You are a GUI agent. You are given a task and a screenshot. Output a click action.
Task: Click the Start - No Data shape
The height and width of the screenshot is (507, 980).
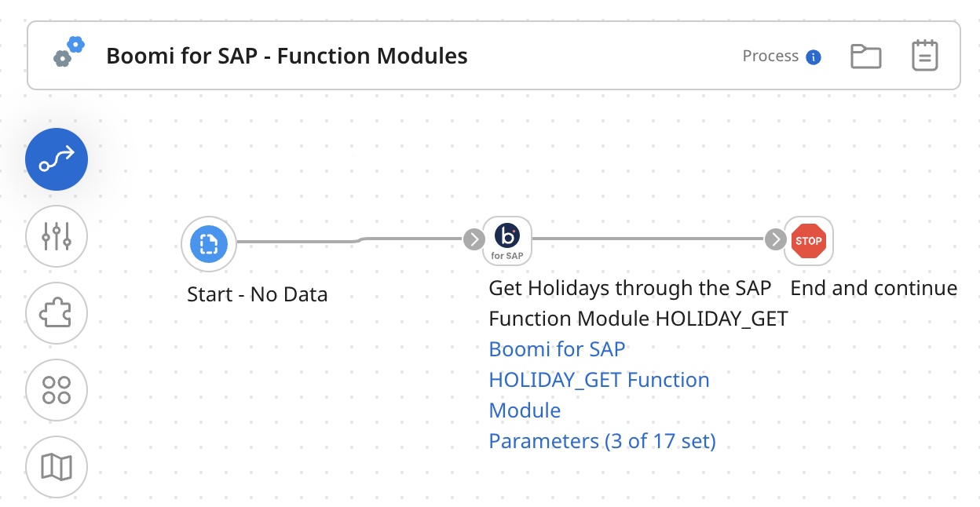208,244
